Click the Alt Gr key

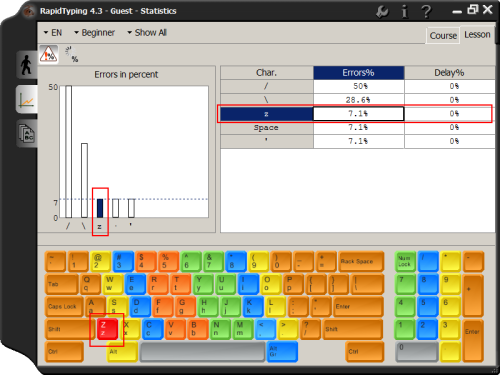(282, 351)
